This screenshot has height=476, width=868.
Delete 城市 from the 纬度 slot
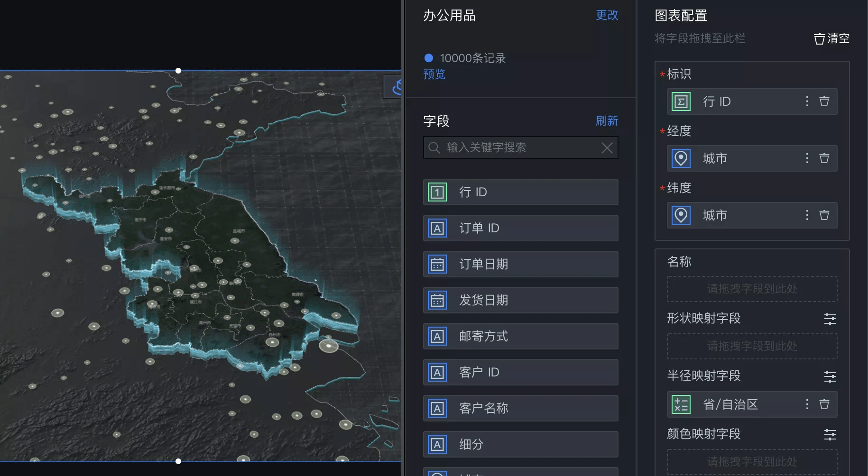pos(824,215)
